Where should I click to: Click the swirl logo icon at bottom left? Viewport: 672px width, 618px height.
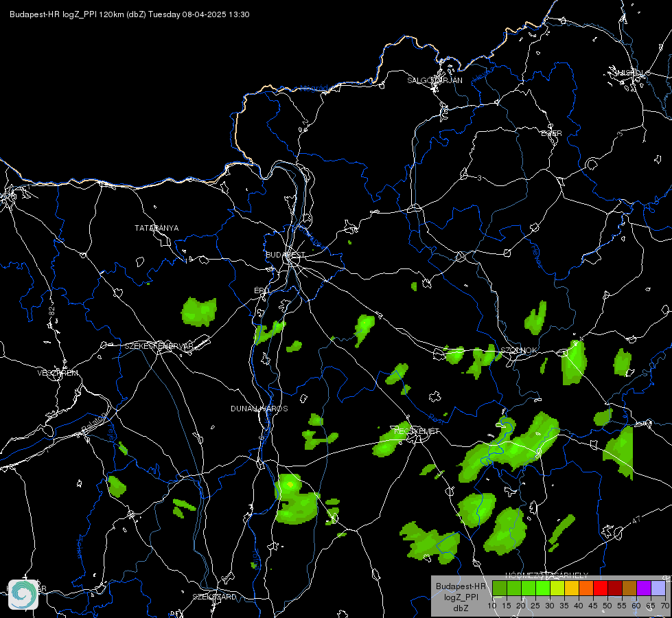pos(23,595)
